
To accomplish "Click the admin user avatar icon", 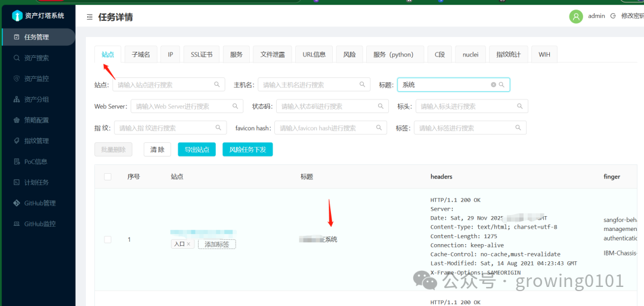I will (x=575, y=17).
